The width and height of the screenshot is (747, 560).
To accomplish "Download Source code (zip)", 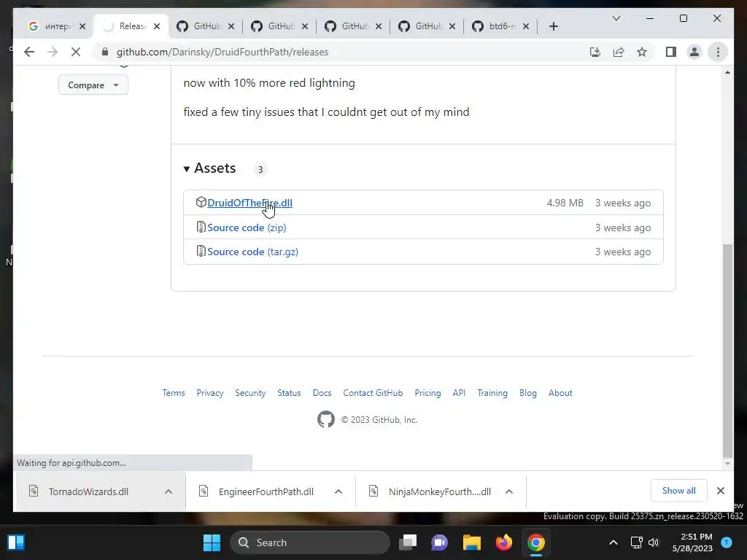I will 247,227.
